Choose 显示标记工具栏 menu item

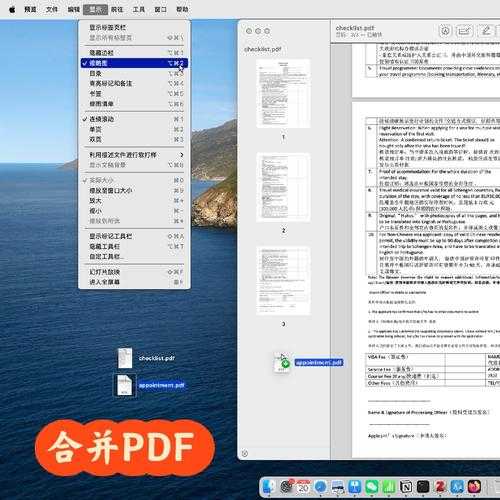point(134,236)
